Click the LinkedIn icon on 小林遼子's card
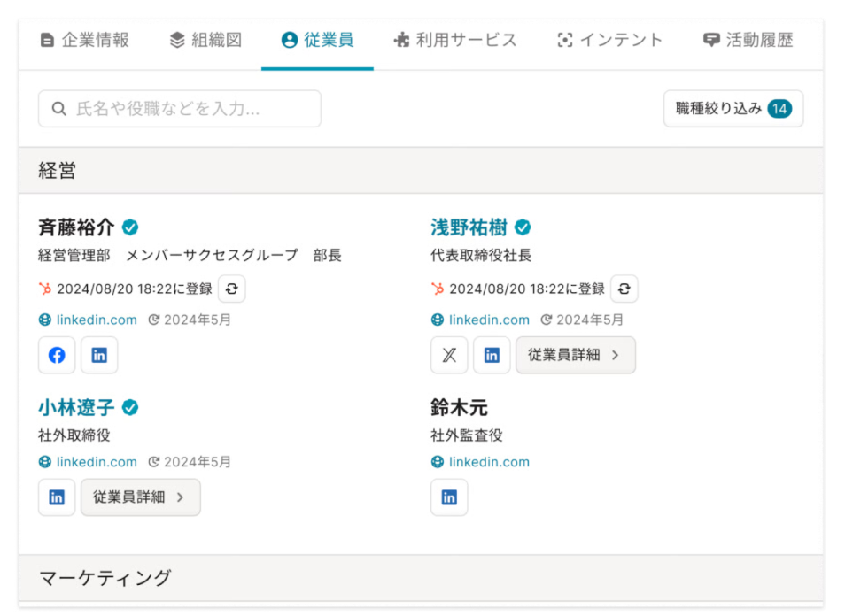The height and width of the screenshot is (616, 845). [x=56, y=497]
